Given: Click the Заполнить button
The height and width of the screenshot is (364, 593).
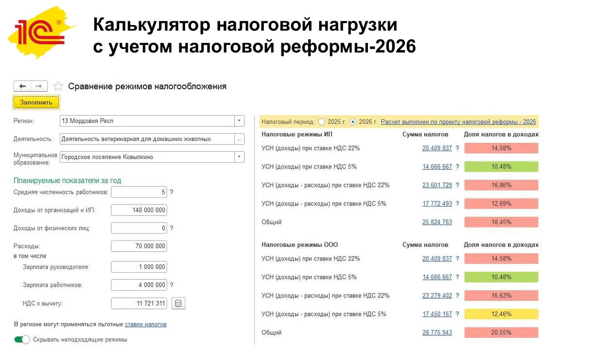Looking at the screenshot, I should [x=36, y=103].
